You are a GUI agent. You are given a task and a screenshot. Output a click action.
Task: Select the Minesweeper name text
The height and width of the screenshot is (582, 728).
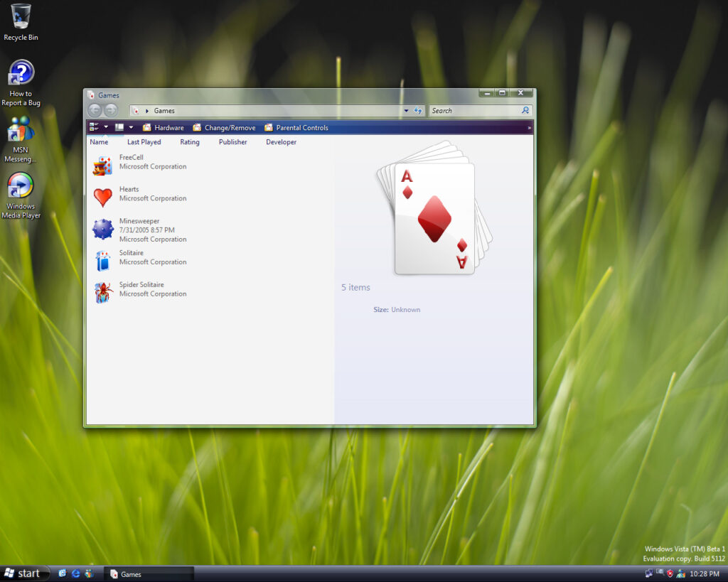click(x=139, y=221)
